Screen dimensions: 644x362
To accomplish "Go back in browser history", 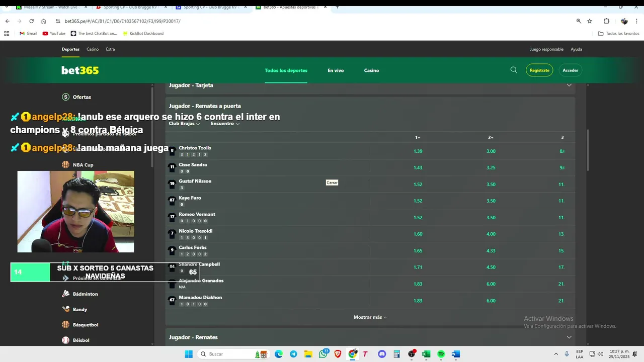I will pos(7,21).
